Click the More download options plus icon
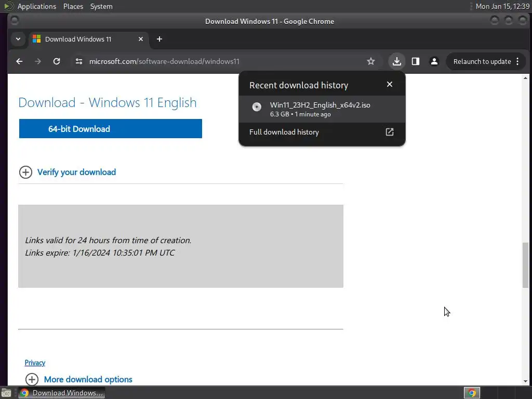Image resolution: width=532 pixels, height=399 pixels. tap(32, 379)
